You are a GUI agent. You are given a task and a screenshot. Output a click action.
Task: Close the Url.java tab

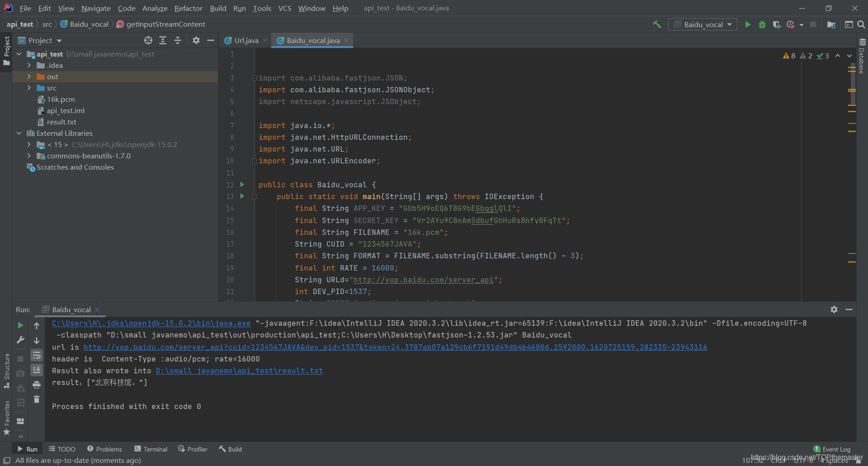(x=265, y=40)
